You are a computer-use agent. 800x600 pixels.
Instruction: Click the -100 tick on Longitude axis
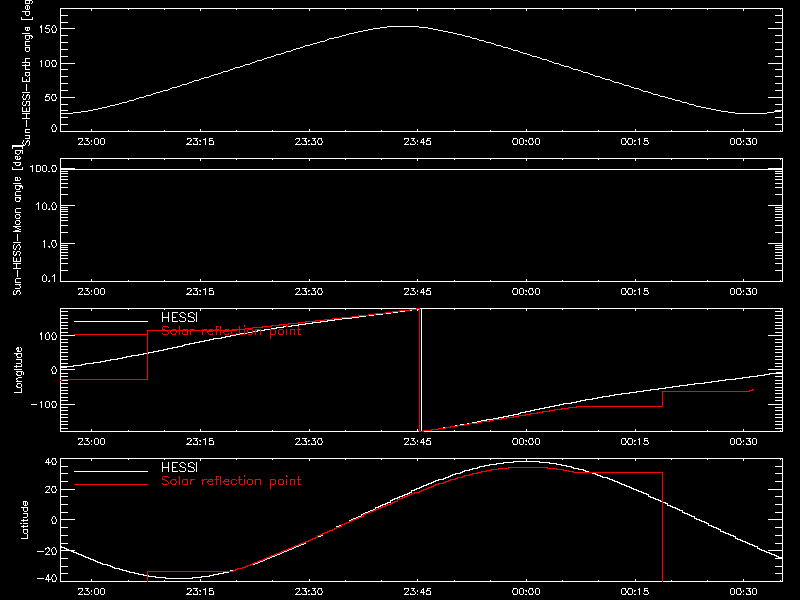[44, 404]
